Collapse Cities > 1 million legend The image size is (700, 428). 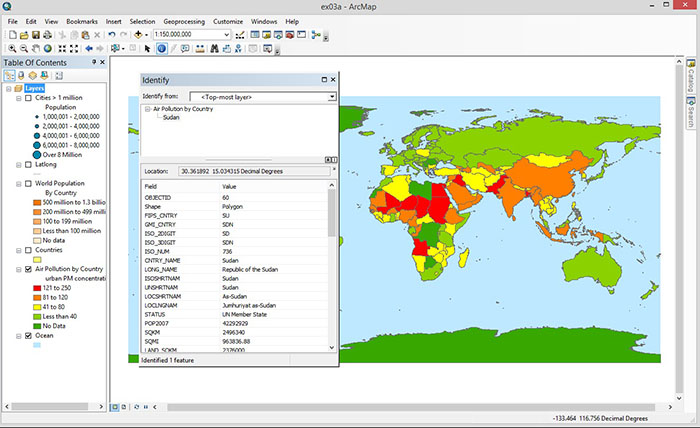[x=19, y=98]
